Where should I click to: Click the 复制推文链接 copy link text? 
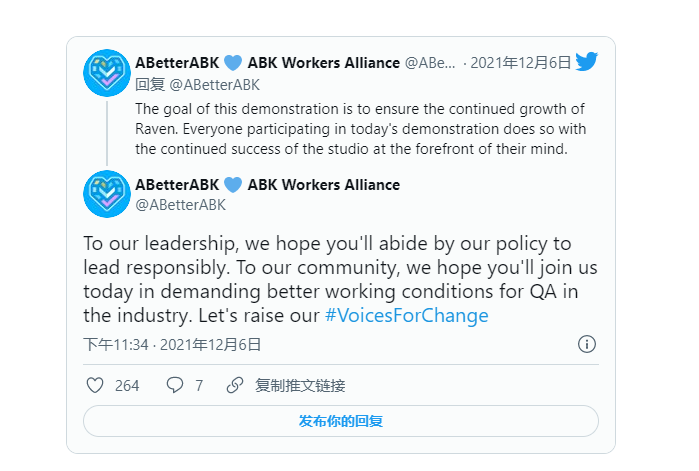(300, 385)
